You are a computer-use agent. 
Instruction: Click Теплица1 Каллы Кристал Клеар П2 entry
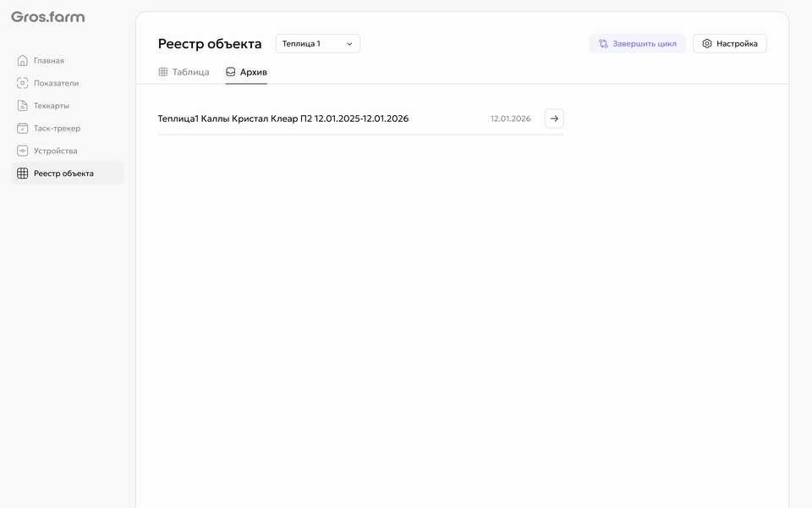pyautogui.click(x=283, y=119)
